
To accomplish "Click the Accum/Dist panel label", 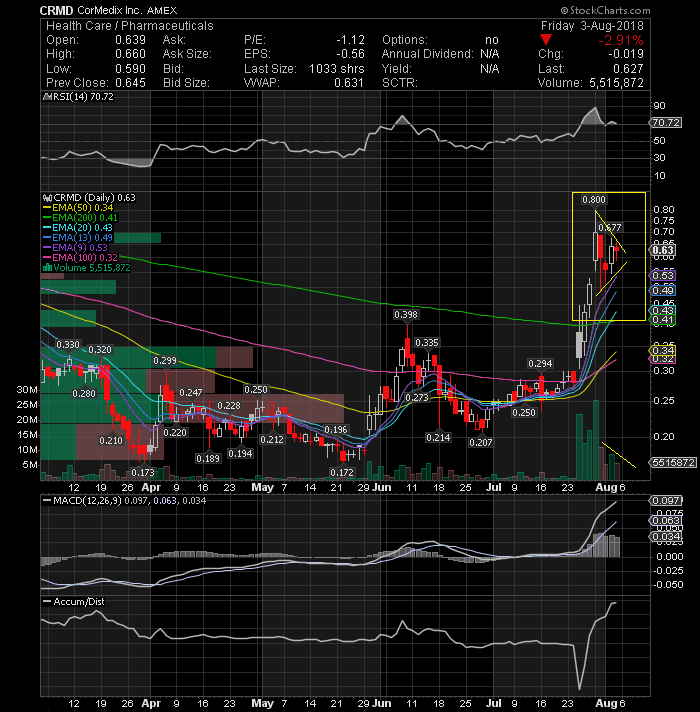I will 74,602.
